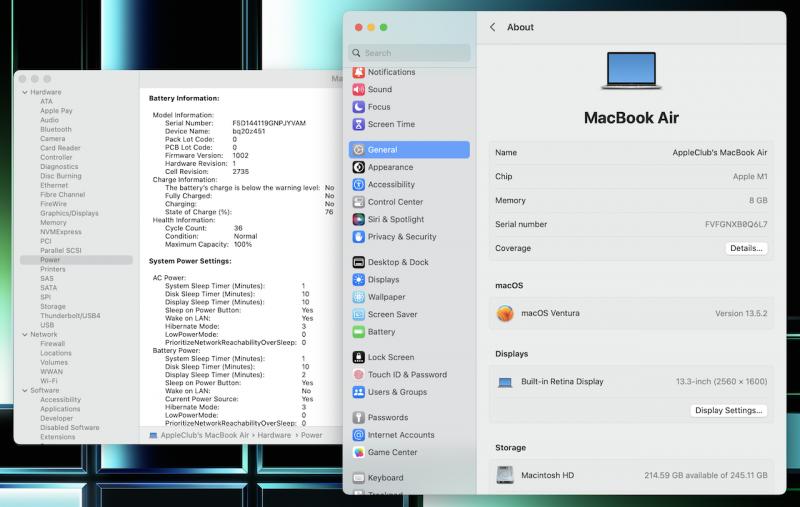Click Built-in Retina Display laptop icon
This screenshot has width=800, height=507.
tap(505, 382)
